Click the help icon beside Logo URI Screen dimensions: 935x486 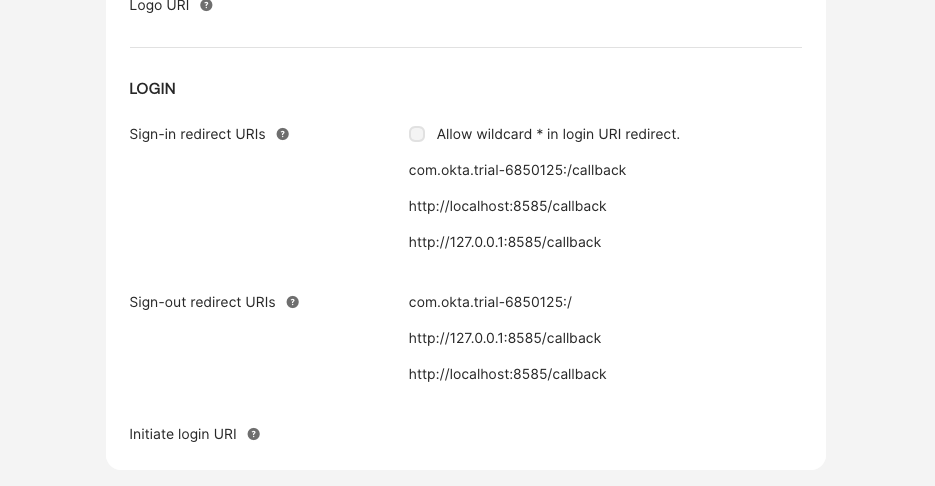click(x=206, y=5)
